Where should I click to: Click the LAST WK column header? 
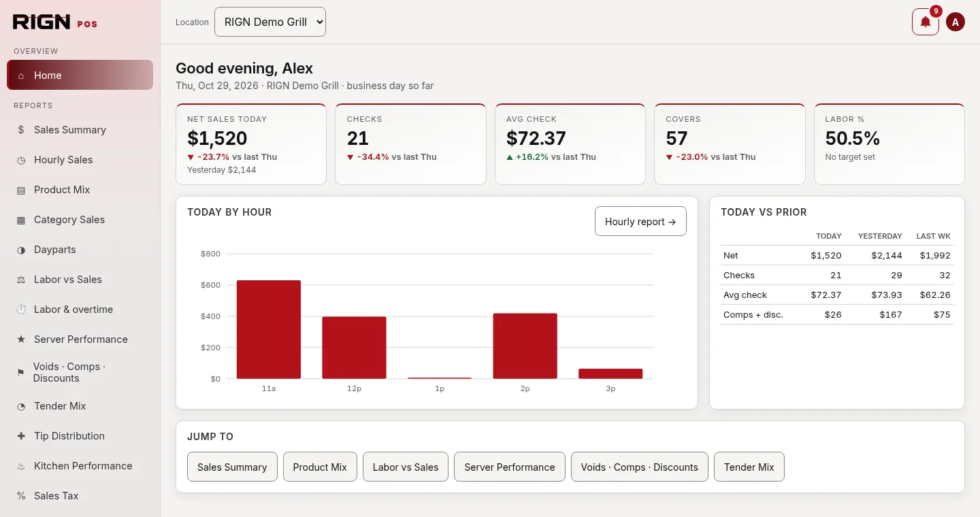coord(933,236)
